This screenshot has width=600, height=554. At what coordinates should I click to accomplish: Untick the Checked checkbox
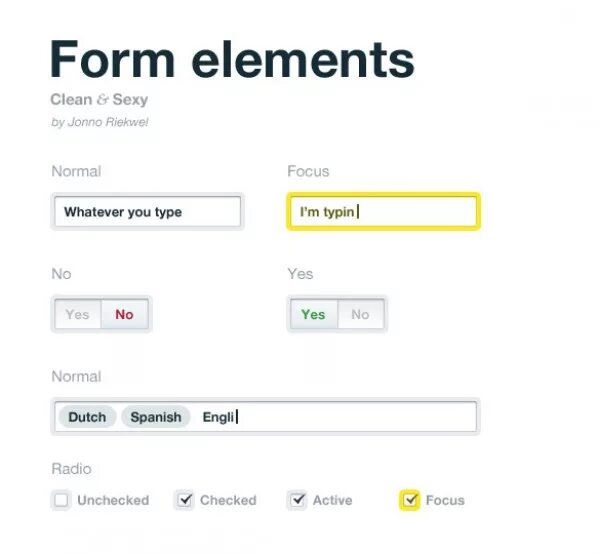click(184, 500)
